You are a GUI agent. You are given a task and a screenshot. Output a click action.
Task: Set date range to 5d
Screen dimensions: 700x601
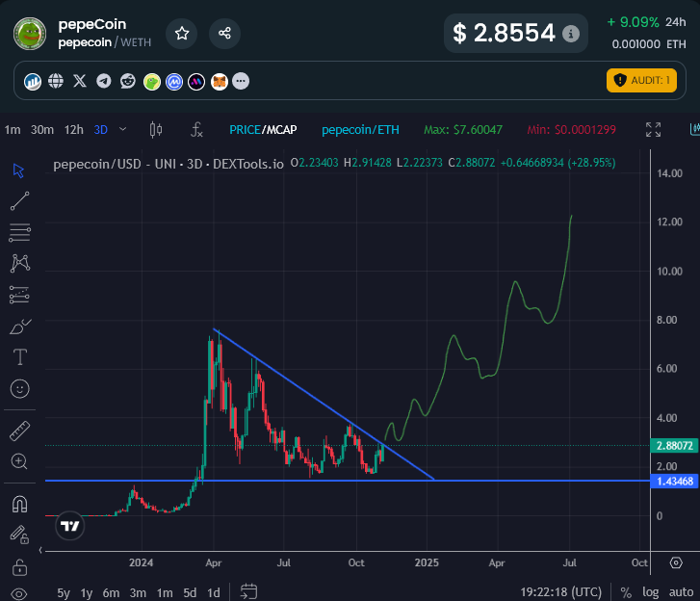point(190,593)
